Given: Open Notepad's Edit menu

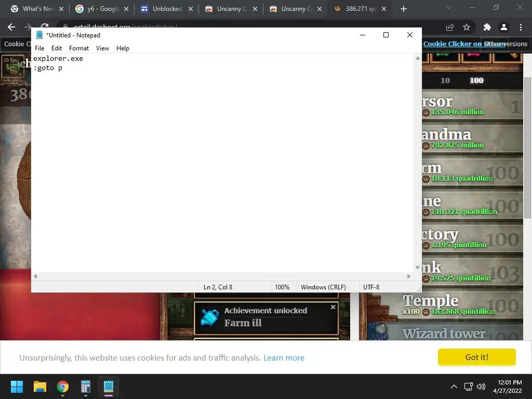Looking at the screenshot, I should click(56, 48).
